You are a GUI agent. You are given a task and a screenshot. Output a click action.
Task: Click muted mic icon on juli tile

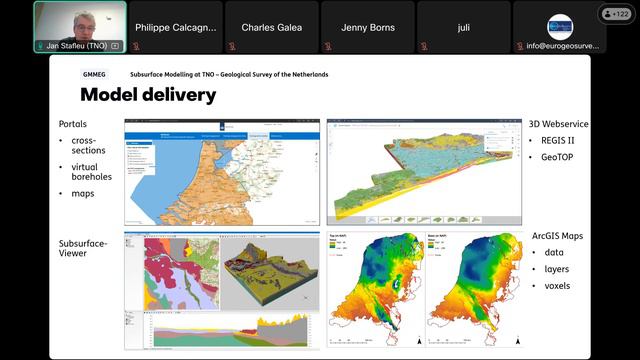(x=424, y=46)
